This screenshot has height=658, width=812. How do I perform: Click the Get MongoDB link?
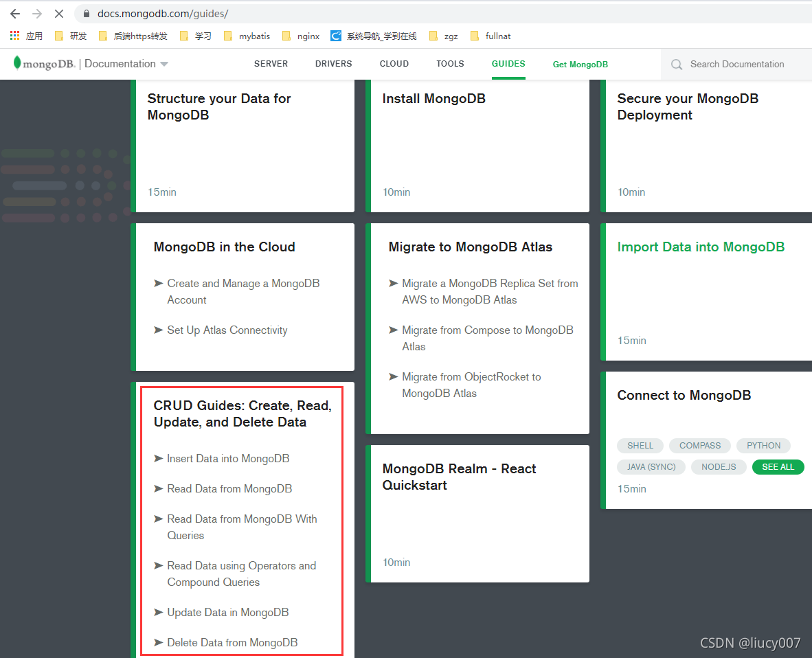pyautogui.click(x=580, y=64)
